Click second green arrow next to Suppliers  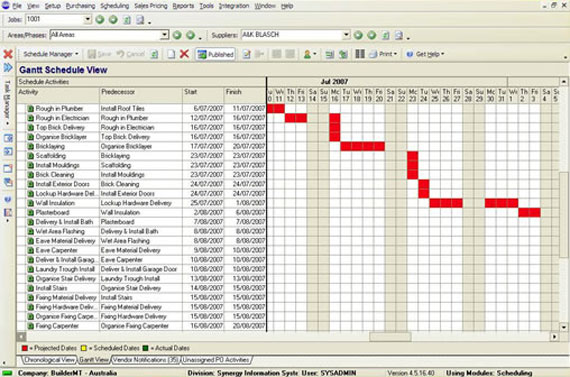372,35
